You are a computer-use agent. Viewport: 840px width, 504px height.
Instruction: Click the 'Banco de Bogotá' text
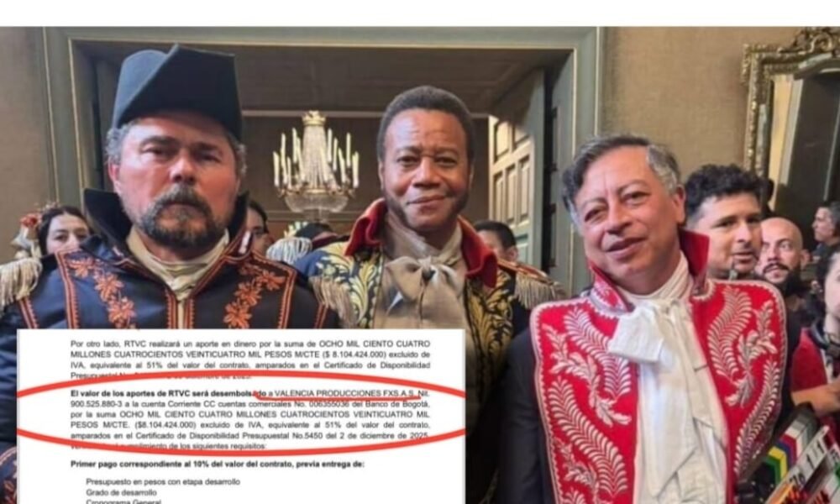click(400, 404)
